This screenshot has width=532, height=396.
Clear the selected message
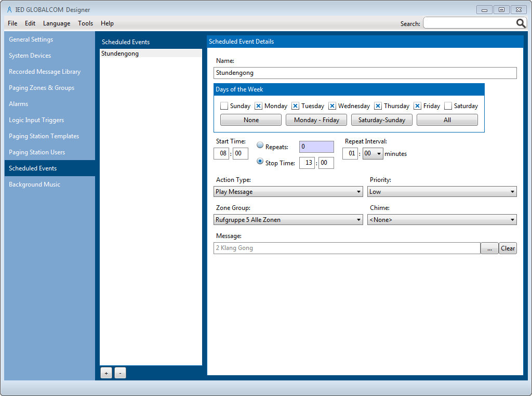508,248
